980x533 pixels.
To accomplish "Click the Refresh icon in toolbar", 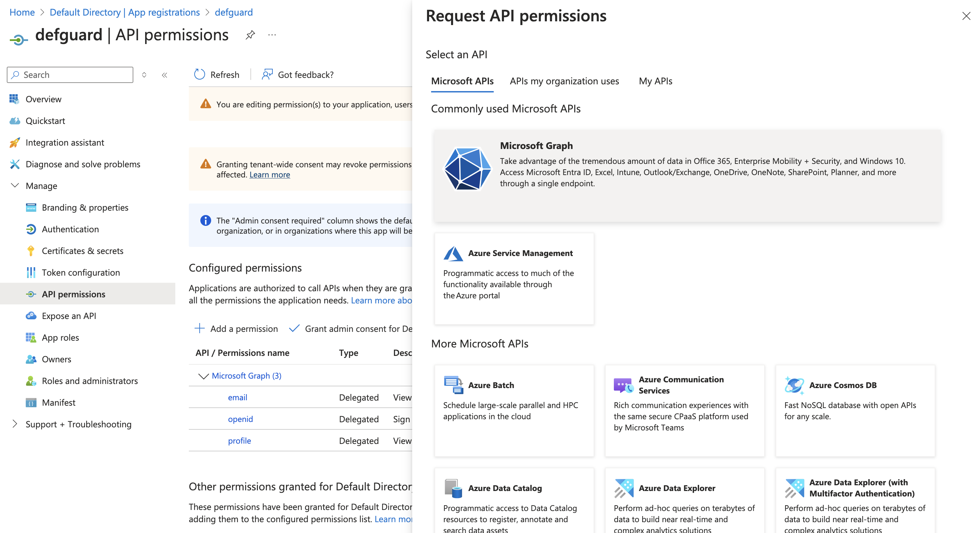I will [x=199, y=74].
